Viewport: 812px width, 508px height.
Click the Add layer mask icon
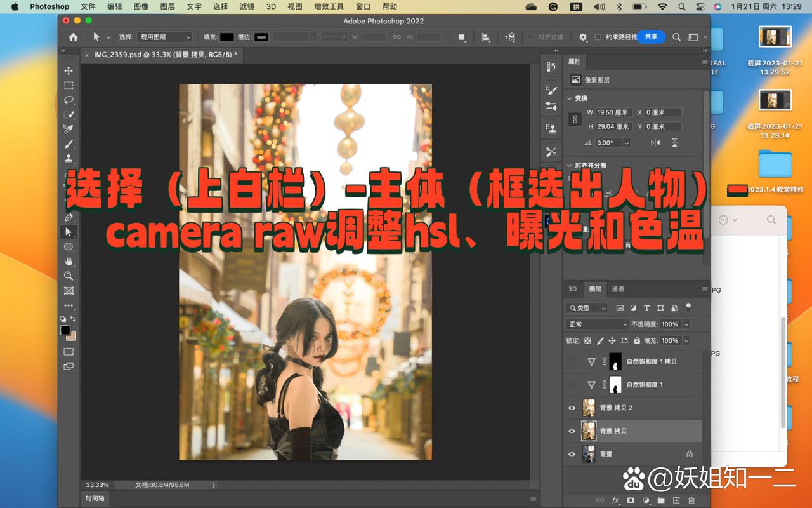[631, 500]
